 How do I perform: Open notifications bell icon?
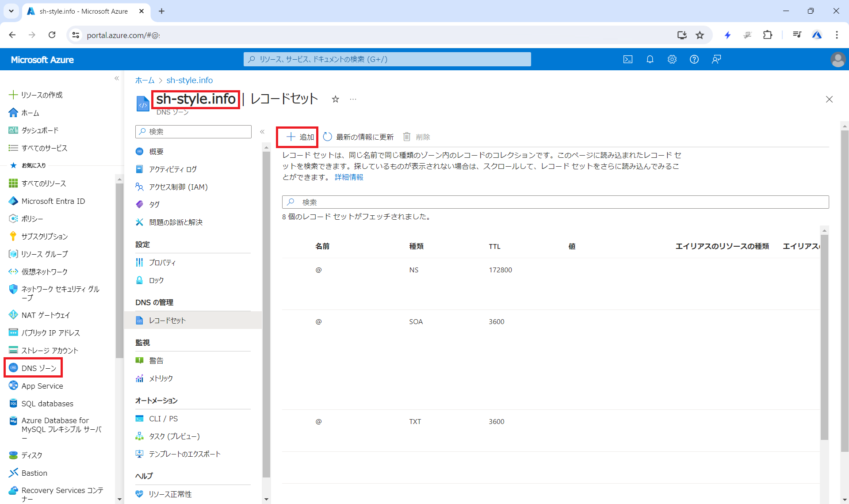tap(650, 59)
